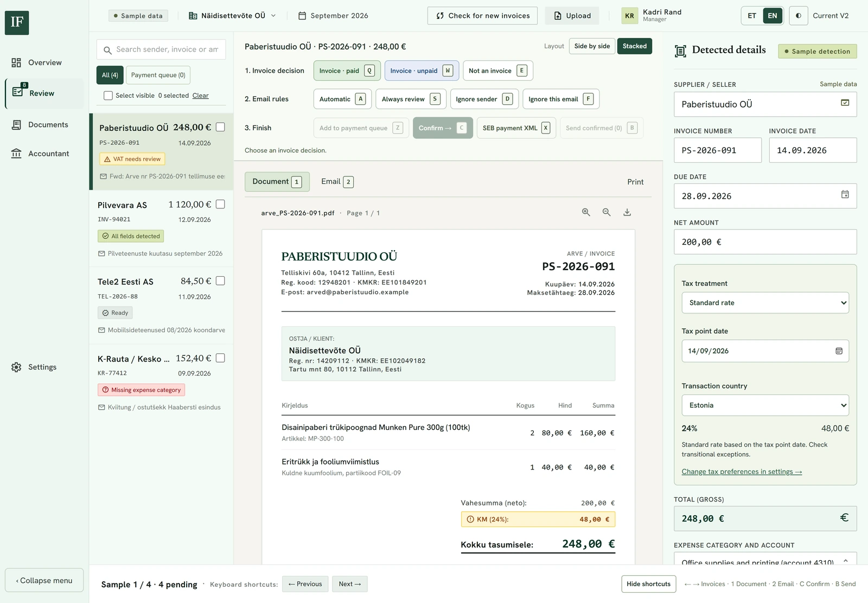The height and width of the screenshot is (603, 868).
Task: Click the invoice search field
Action: click(161, 49)
